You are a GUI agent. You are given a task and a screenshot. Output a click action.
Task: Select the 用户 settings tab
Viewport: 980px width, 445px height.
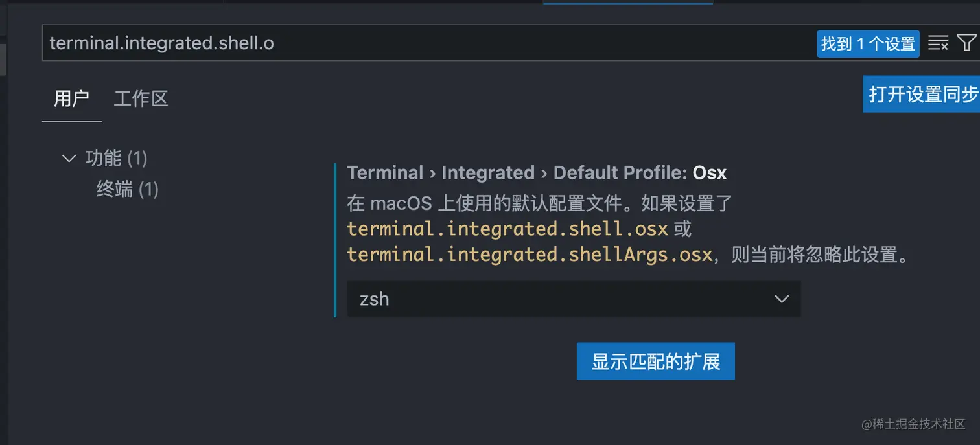(x=71, y=98)
